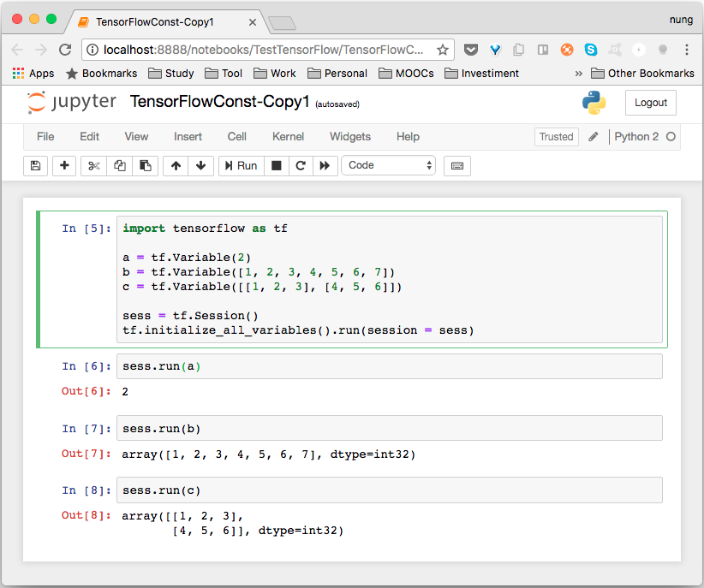Open the Widgets menu
Screen dimensions: 704x588
(x=350, y=136)
